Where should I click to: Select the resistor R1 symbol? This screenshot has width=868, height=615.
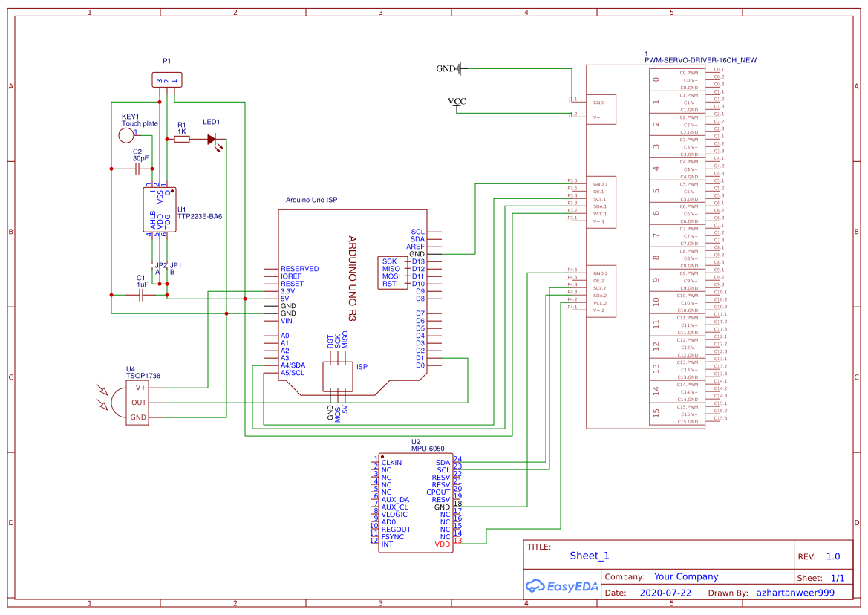point(181,140)
